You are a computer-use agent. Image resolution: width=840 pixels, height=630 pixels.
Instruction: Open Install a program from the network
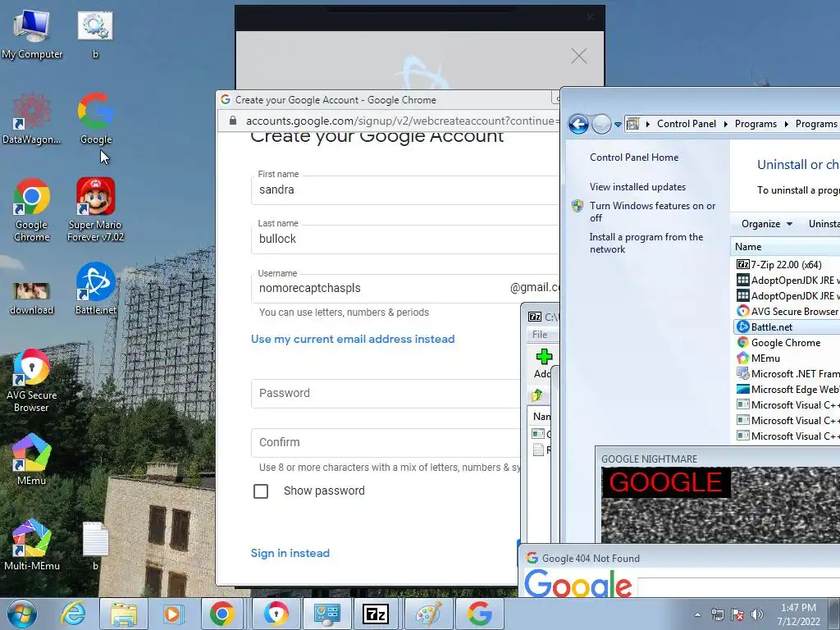pyautogui.click(x=646, y=243)
